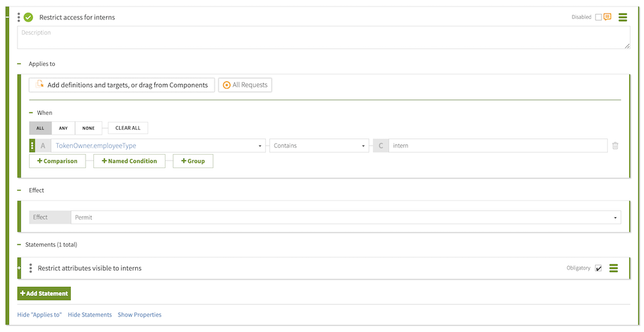Click the drag handle beside the rule title

[19, 17]
